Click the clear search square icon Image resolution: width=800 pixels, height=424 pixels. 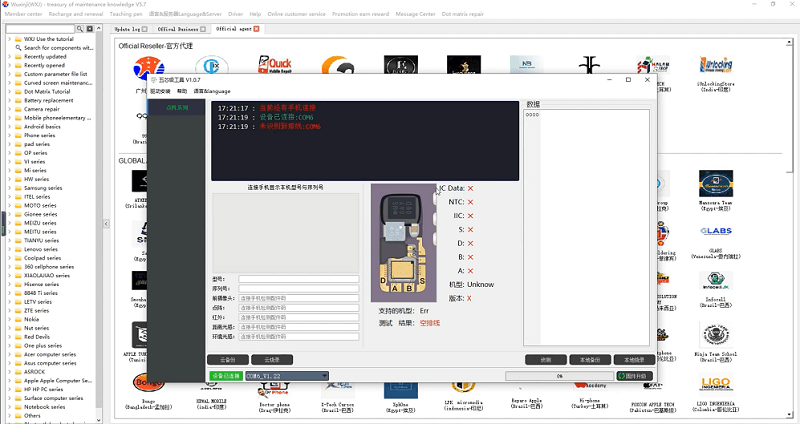90,29
